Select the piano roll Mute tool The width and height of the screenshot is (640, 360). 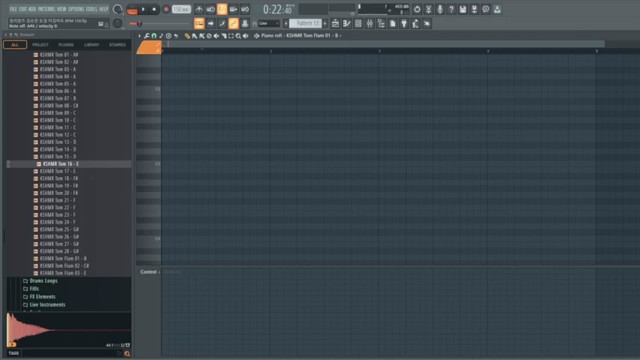tap(217, 36)
